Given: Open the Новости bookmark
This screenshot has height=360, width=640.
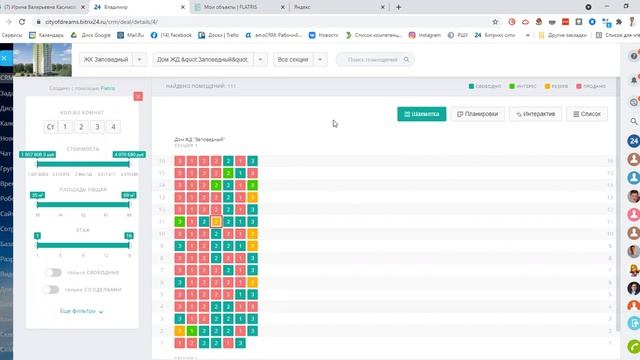Looking at the screenshot, I should click(x=324, y=35).
